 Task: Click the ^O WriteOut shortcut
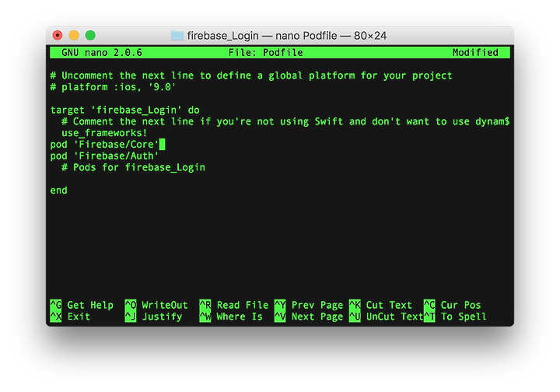point(156,305)
